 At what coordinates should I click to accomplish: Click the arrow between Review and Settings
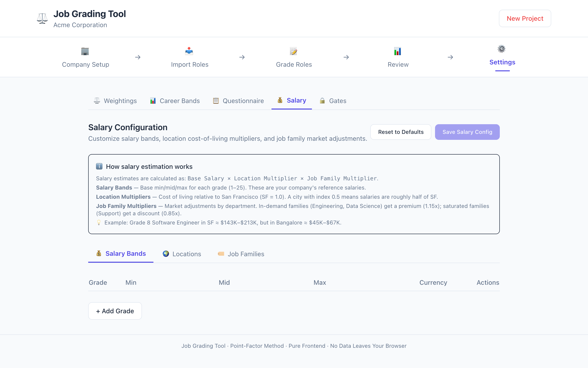[x=450, y=57]
